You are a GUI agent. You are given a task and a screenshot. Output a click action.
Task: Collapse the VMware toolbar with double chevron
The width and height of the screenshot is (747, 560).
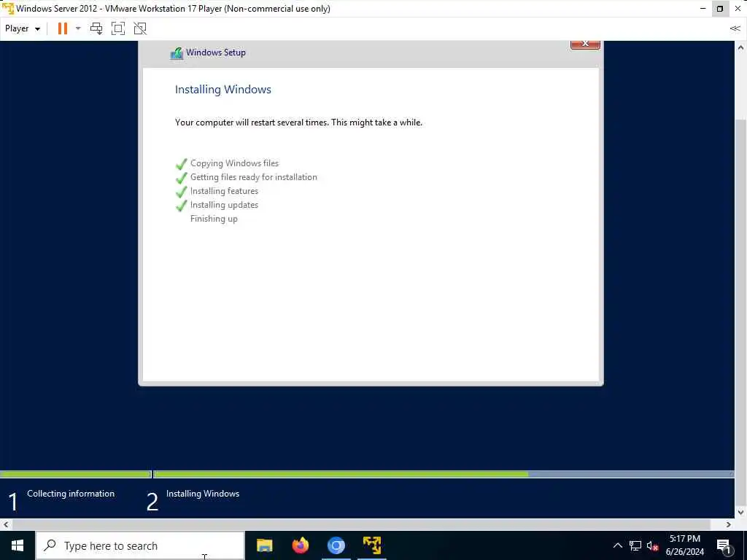coord(735,28)
